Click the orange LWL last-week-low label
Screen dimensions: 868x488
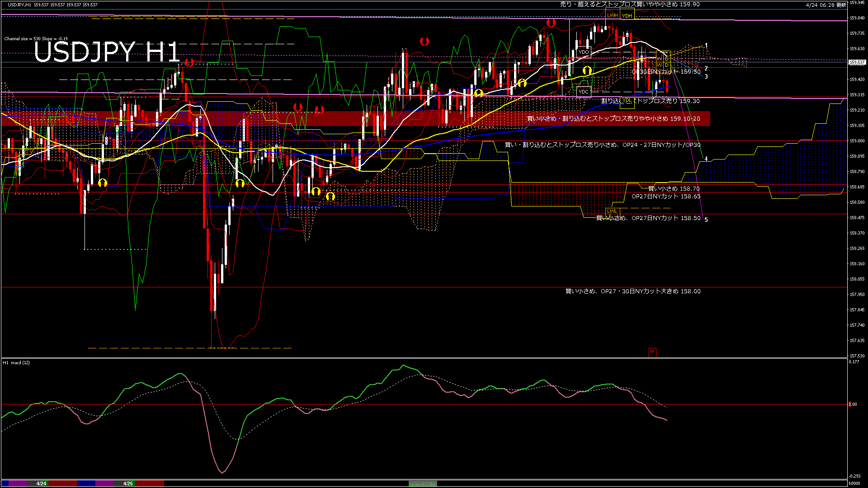tap(612, 211)
